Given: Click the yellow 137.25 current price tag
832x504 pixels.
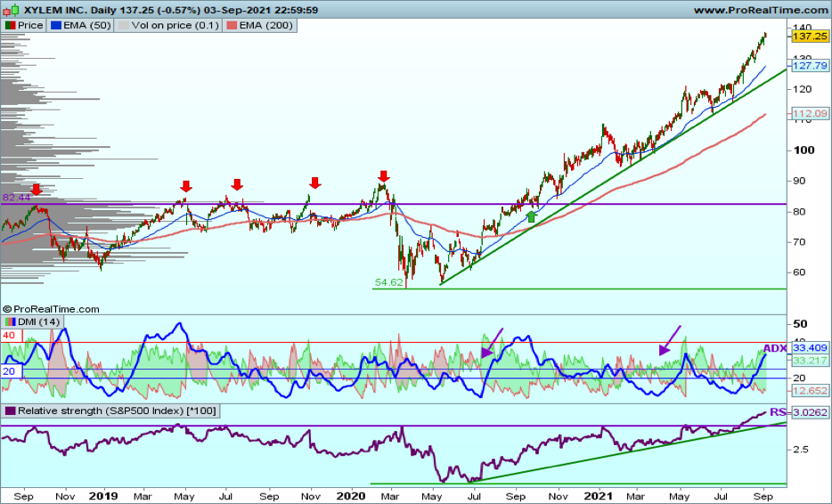Looking at the screenshot, I should coord(811,37).
